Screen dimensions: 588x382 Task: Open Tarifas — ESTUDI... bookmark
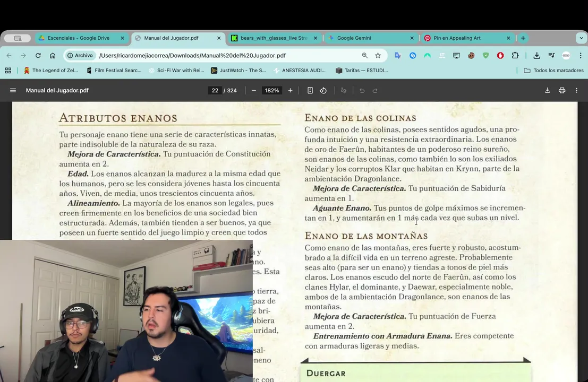click(362, 71)
